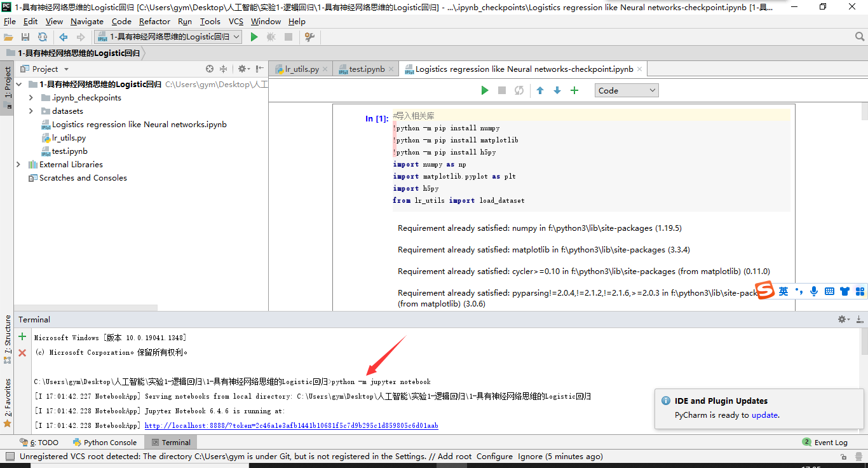The width and height of the screenshot is (868, 468).
Task: Click the Terminal tool window button
Action: (x=171, y=442)
